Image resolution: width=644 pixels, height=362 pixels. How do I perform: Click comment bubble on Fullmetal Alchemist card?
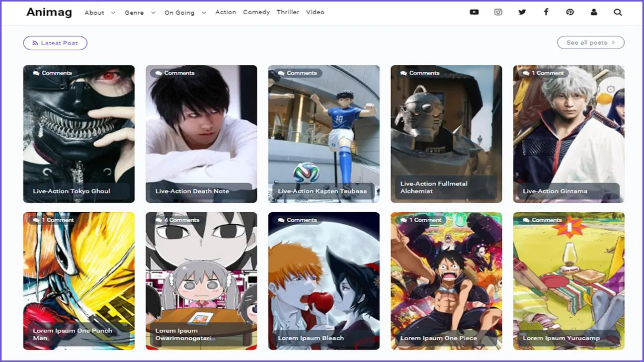pyautogui.click(x=404, y=73)
